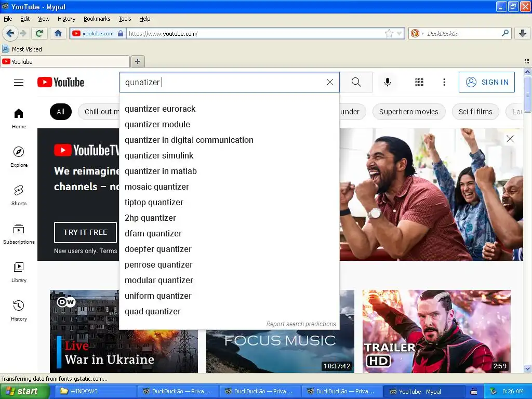Open the Edit menu

tap(25, 19)
